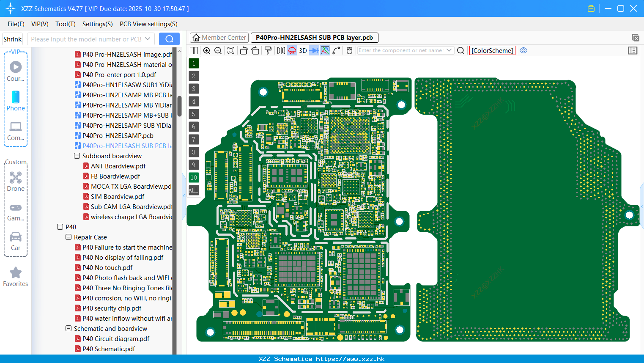Image resolution: width=644 pixels, height=363 pixels.
Task: Select the Phone category
Action: click(16, 101)
